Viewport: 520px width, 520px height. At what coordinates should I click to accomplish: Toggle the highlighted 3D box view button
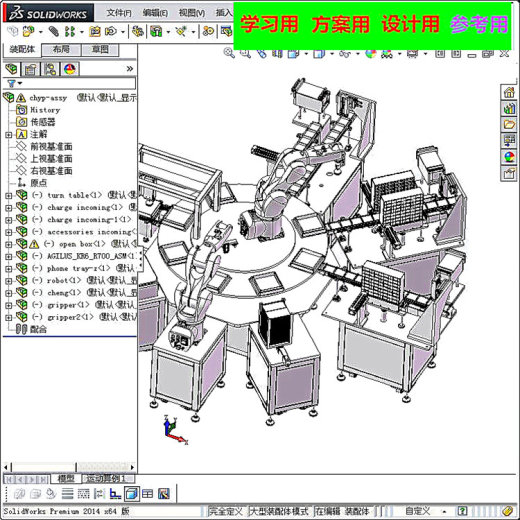pos(132,494)
